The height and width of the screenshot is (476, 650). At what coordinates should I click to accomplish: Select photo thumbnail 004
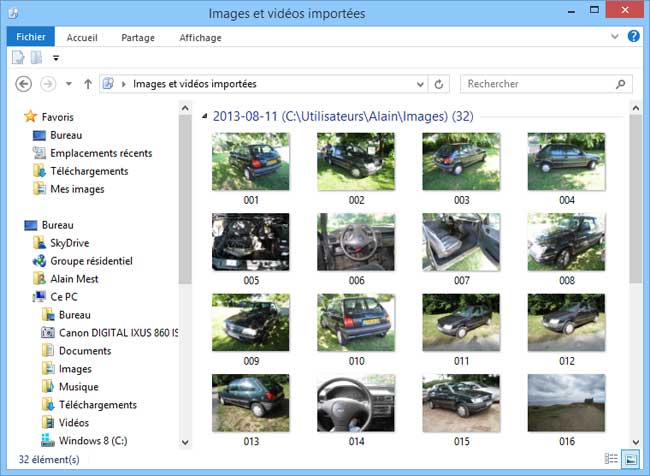pyautogui.click(x=567, y=161)
